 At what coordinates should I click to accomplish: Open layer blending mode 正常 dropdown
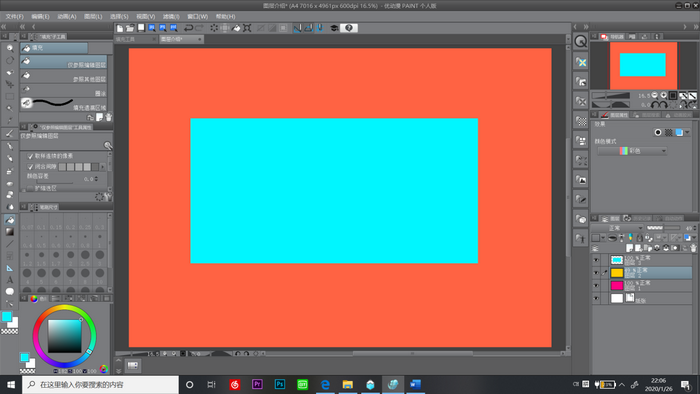coord(617,228)
